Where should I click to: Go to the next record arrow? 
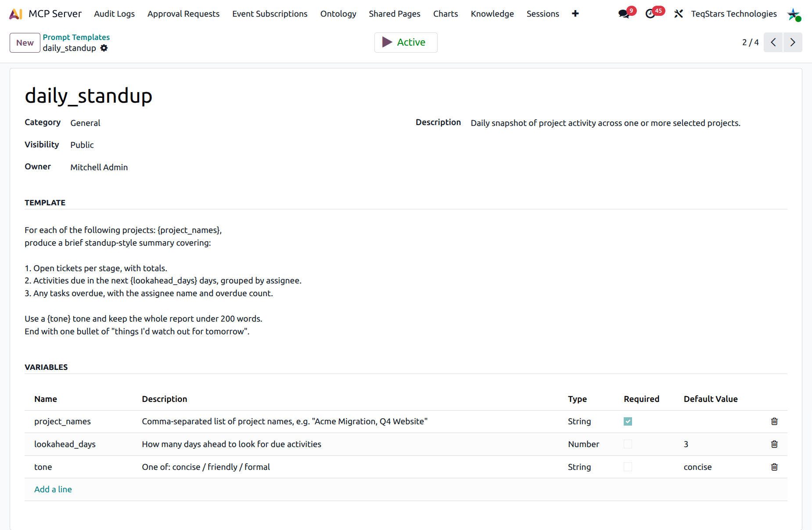click(793, 42)
